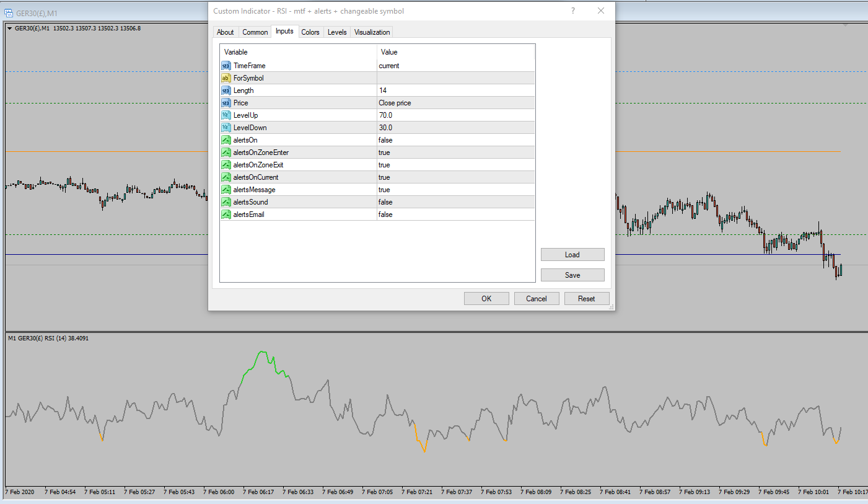The height and width of the screenshot is (504, 868).
Task: Click the 'LevelDown' variable name
Action: pyautogui.click(x=250, y=128)
